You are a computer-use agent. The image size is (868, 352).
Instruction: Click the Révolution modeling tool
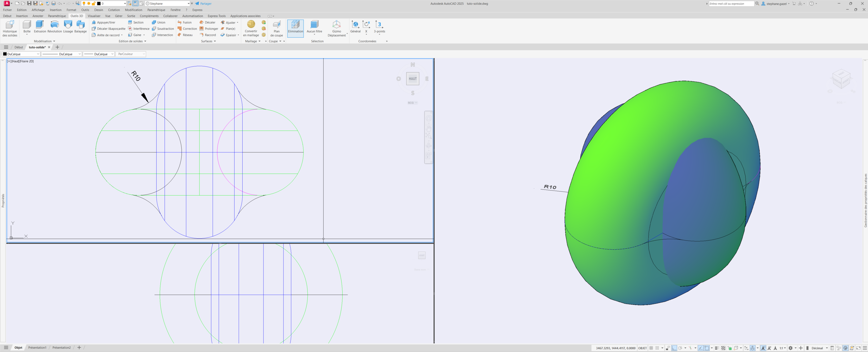tap(55, 27)
